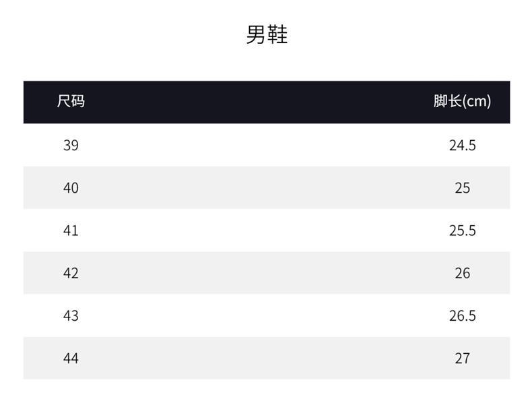
Task: Highlight the gray row containing size 44
Action: pyautogui.click(x=267, y=358)
